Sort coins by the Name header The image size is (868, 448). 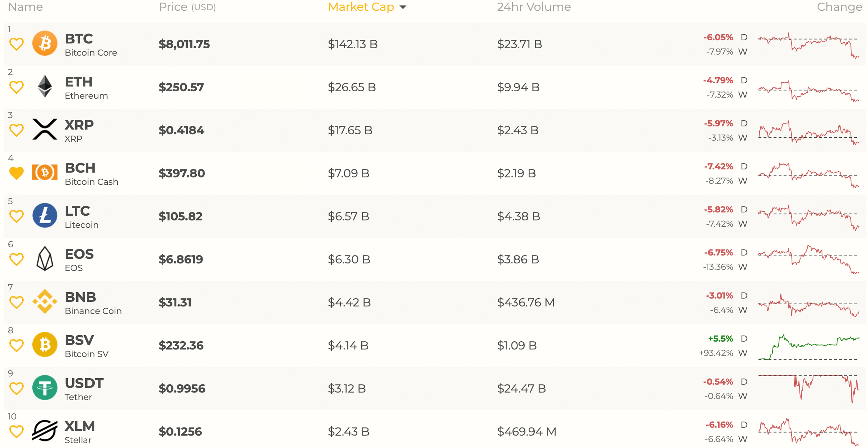[26, 7]
